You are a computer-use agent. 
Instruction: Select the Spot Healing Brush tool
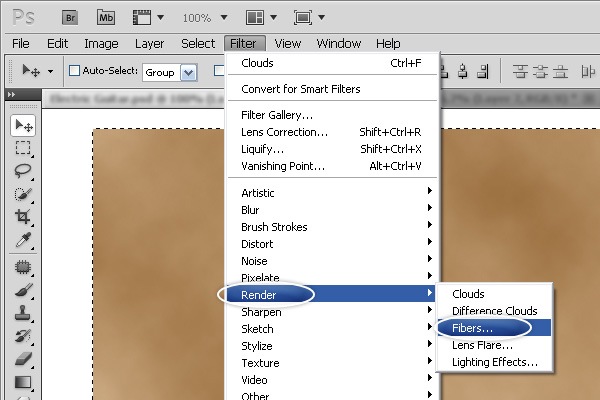tap(23, 267)
